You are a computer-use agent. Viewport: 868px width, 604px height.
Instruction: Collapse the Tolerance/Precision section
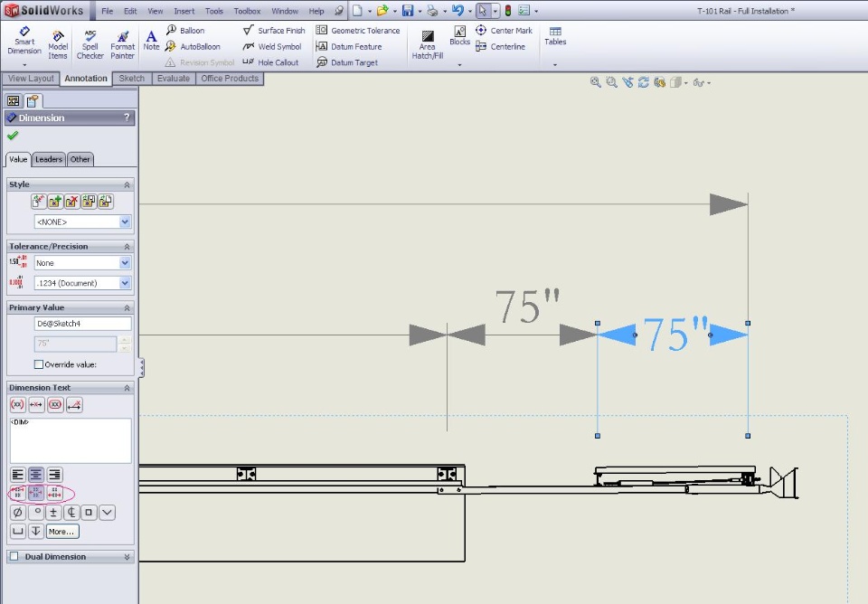pos(127,246)
